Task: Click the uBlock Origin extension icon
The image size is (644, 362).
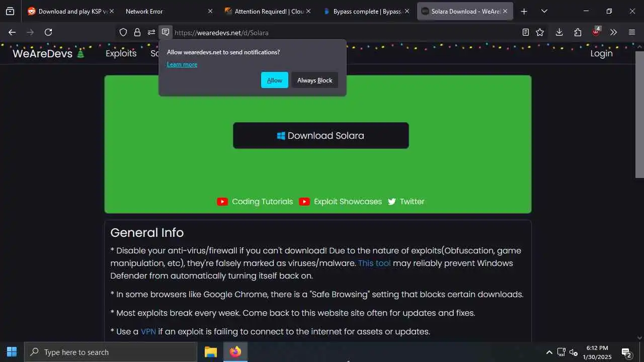Action: pyautogui.click(x=596, y=32)
